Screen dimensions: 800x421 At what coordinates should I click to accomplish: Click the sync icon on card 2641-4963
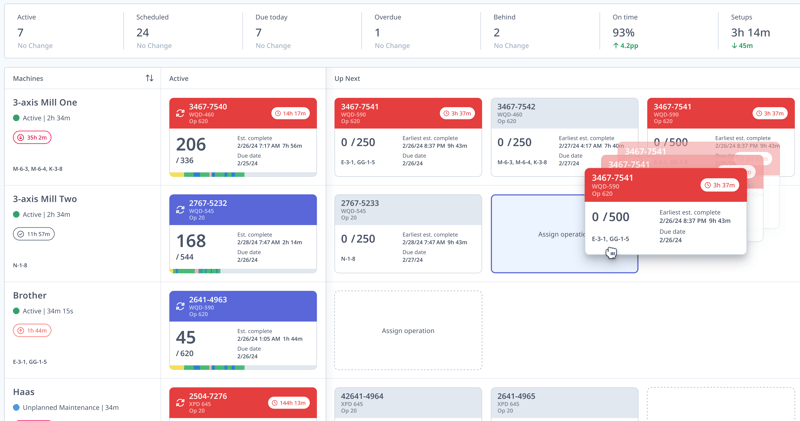coord(180,306)
